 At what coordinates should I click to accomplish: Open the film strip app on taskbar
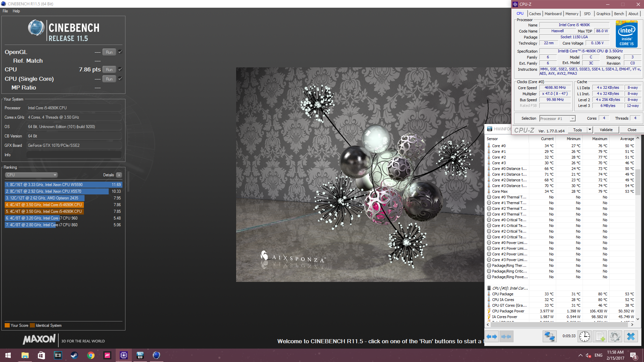tap(58, 355)
